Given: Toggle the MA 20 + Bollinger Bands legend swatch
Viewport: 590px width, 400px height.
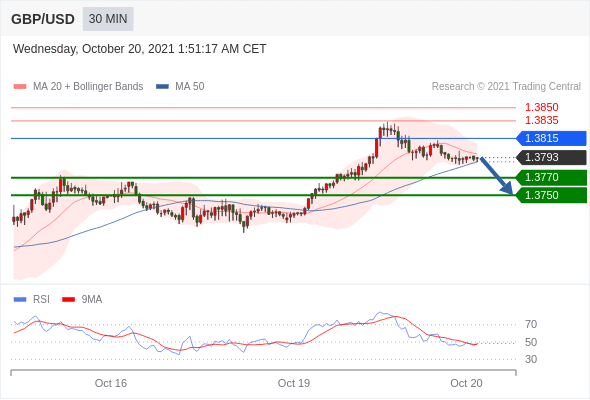Looking at the screenshot, I should (x=20, y=87).
